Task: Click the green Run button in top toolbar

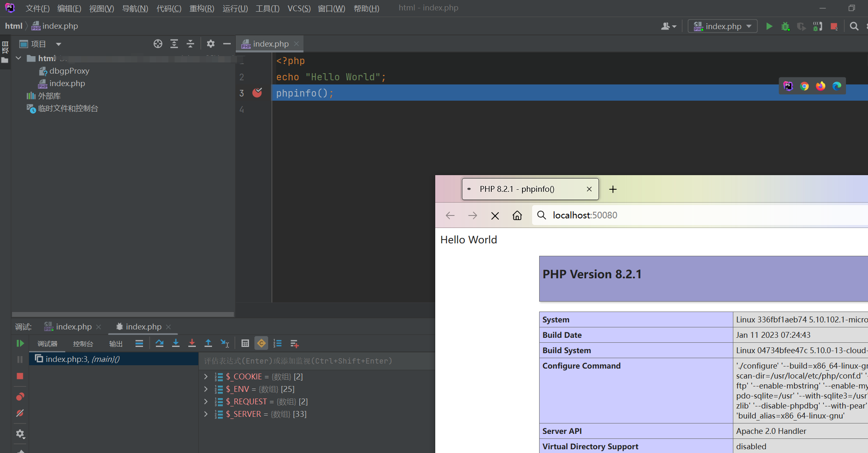Action: pos(769,26)
